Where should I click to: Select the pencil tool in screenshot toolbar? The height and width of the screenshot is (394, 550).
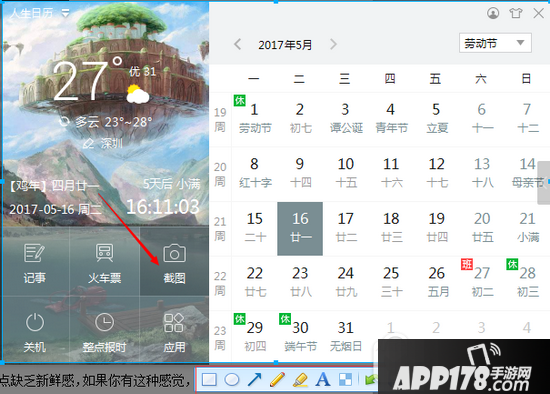tap(277, 380)
